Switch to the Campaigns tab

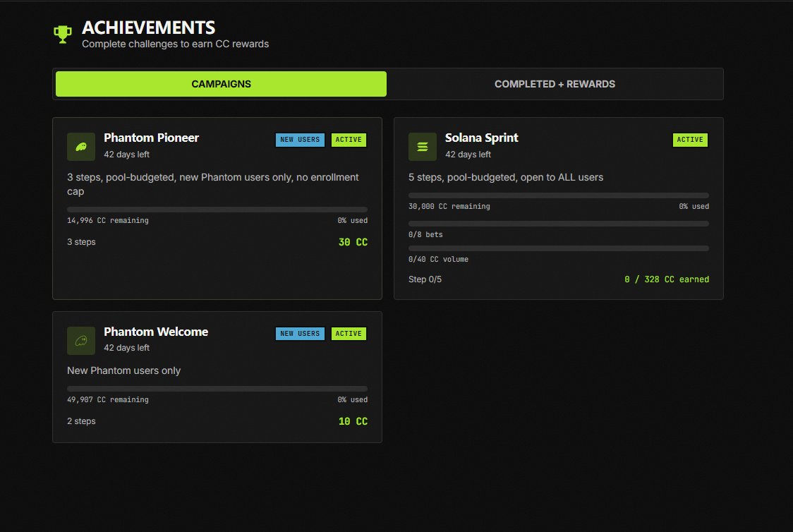pos(221,84)
